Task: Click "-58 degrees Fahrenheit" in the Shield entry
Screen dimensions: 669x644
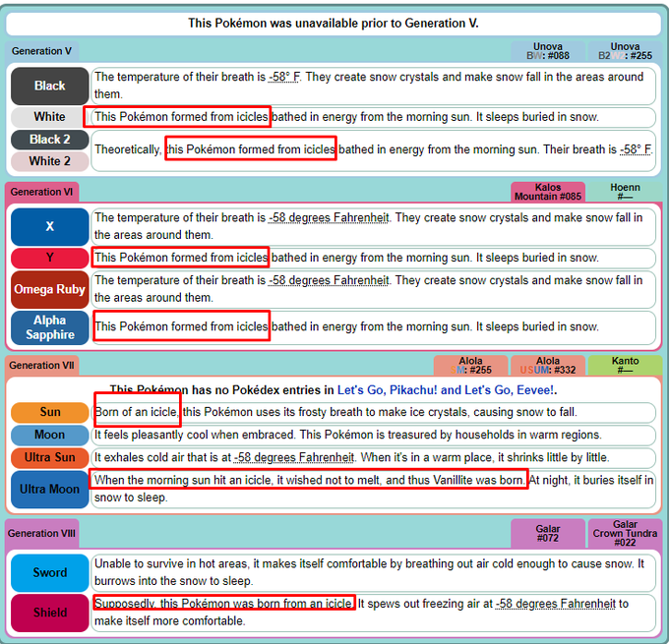Action: click(556, 604)
